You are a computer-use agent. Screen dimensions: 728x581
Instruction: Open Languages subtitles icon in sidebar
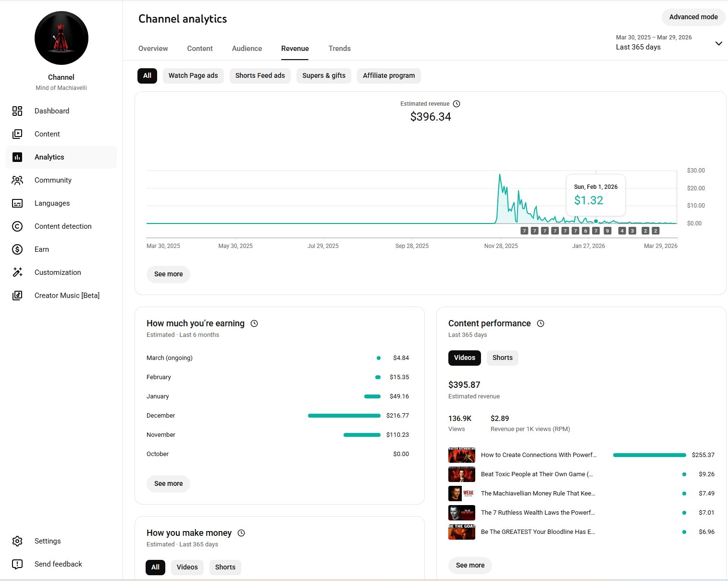[17, 203]
